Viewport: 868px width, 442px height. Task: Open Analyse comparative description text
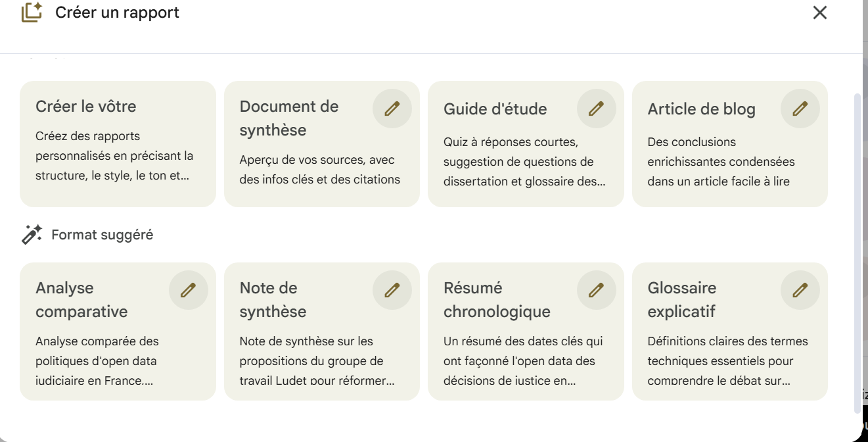[x=97, y=360]
